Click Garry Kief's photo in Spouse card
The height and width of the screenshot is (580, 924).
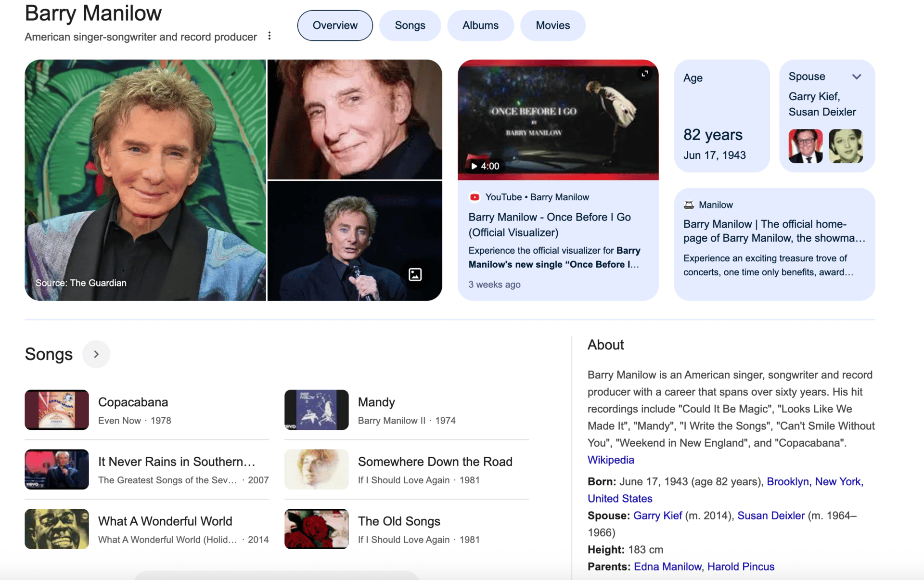[x=805, y=146]
